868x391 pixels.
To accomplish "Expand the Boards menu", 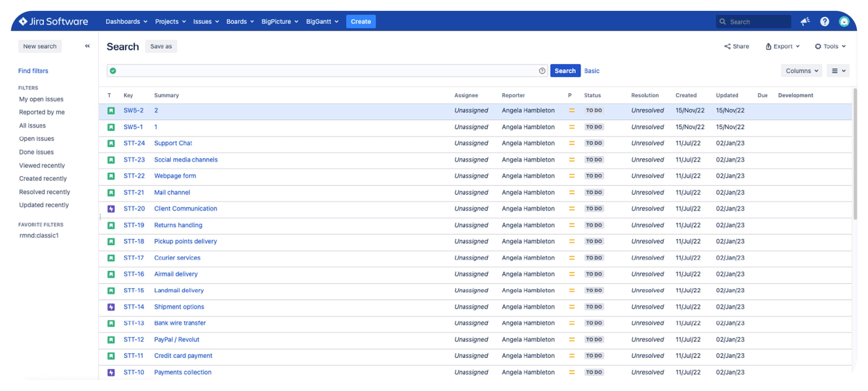I will coord(240,21).
